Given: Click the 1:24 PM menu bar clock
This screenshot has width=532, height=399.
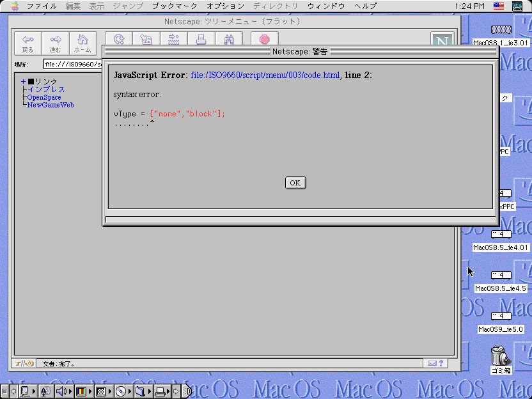Looking at the screenshot, I should [x=469, y=6].
